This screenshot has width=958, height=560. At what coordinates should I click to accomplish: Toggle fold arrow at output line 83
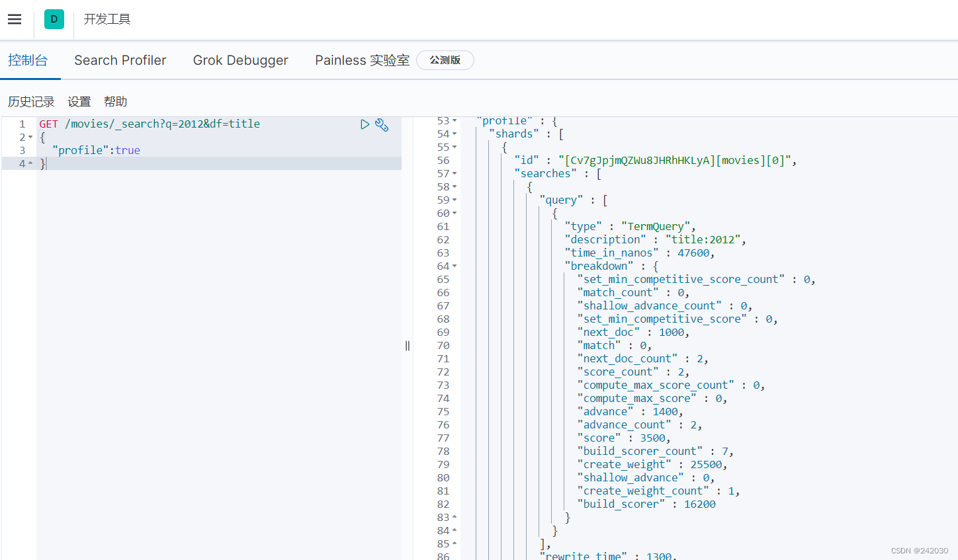pyautogui.click(x=455, y=518)
